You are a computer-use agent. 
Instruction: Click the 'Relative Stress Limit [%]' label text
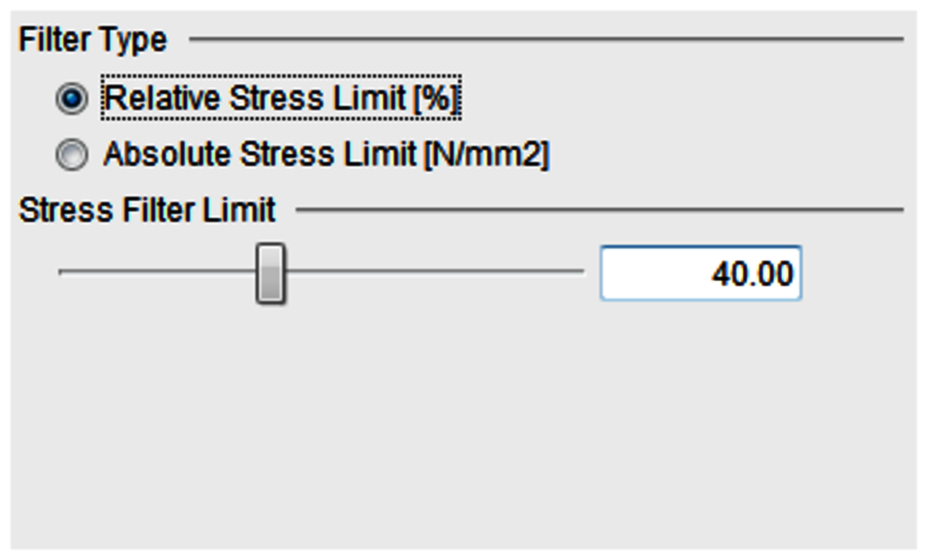(281, 99)
